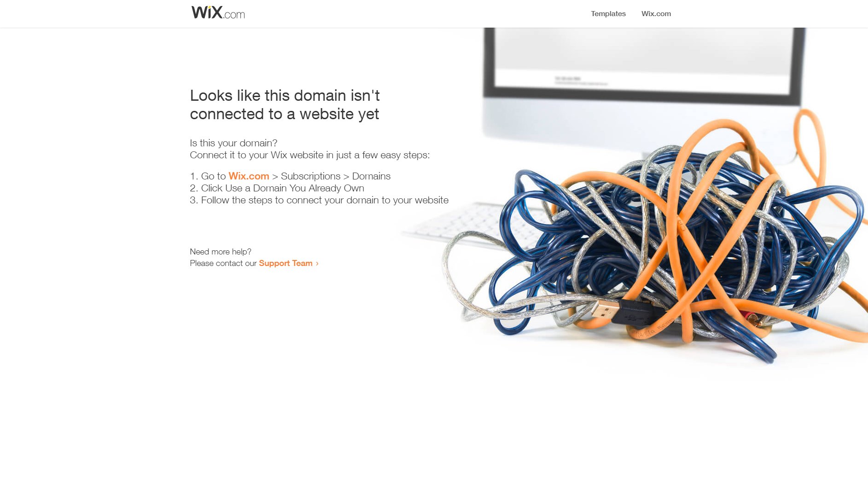Click the 'Connect it to your Wix website' line
This screenshot has height=479, width=868.
[309, 155]
